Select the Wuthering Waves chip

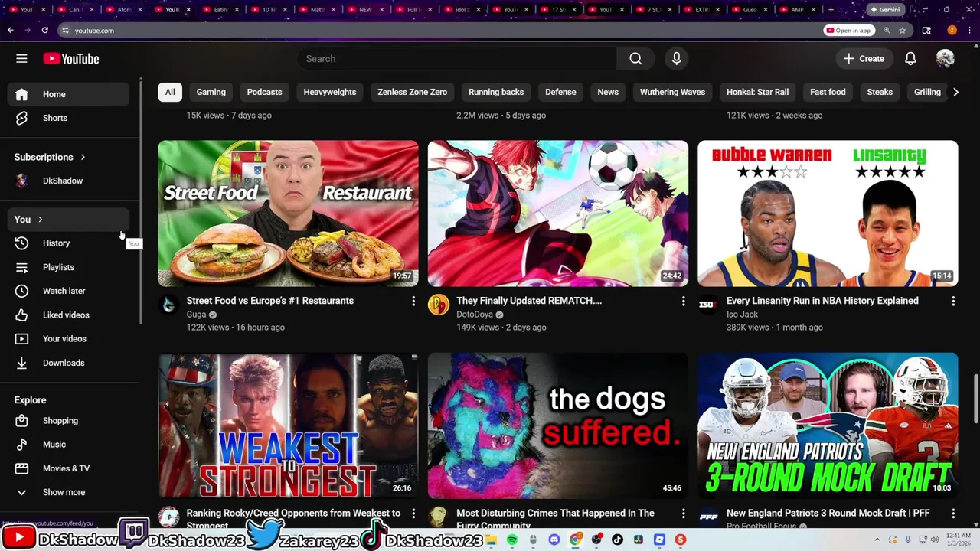tap(672, 92)
